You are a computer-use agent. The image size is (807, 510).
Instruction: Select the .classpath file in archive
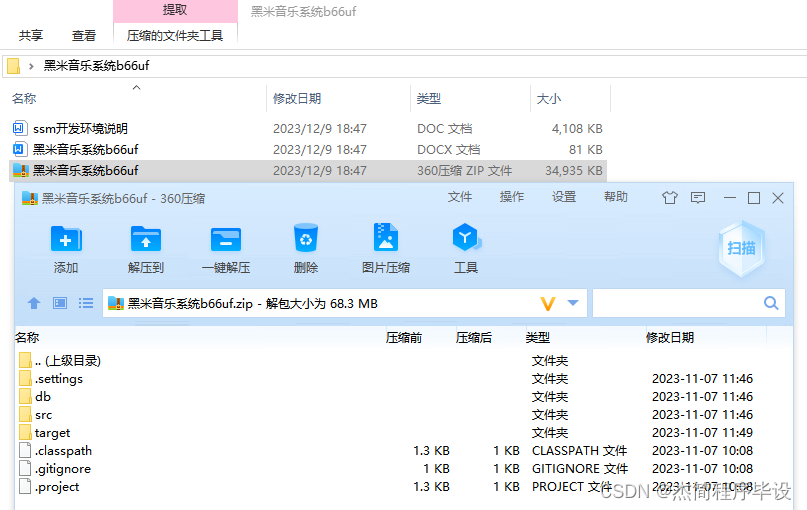[x=63, y=451]
